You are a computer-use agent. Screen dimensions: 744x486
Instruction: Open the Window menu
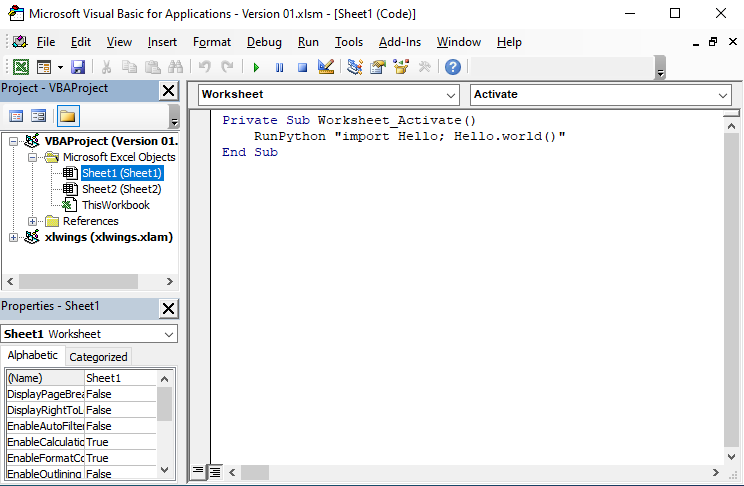(x=459, y=42)
